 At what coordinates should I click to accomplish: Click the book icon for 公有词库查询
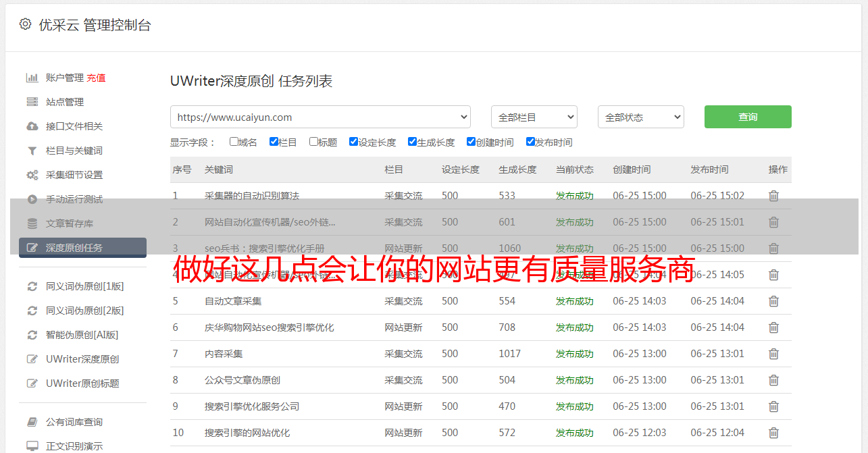pyautogui.click(x=32, y=422)
